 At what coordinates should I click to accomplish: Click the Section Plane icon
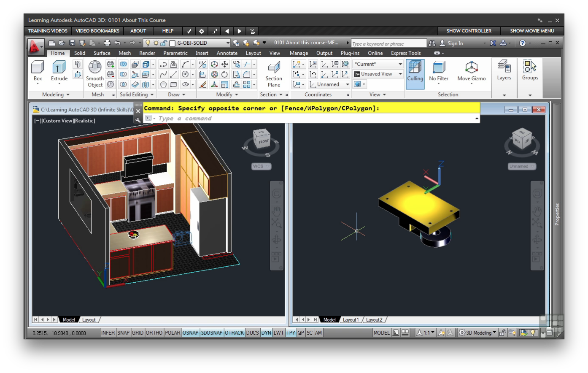point(274,68)
